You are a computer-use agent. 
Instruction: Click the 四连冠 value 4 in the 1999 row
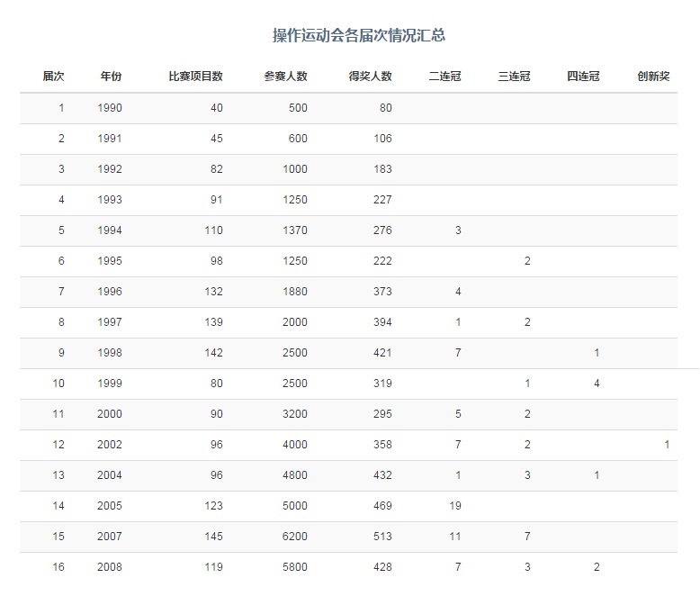coord(597,384)
